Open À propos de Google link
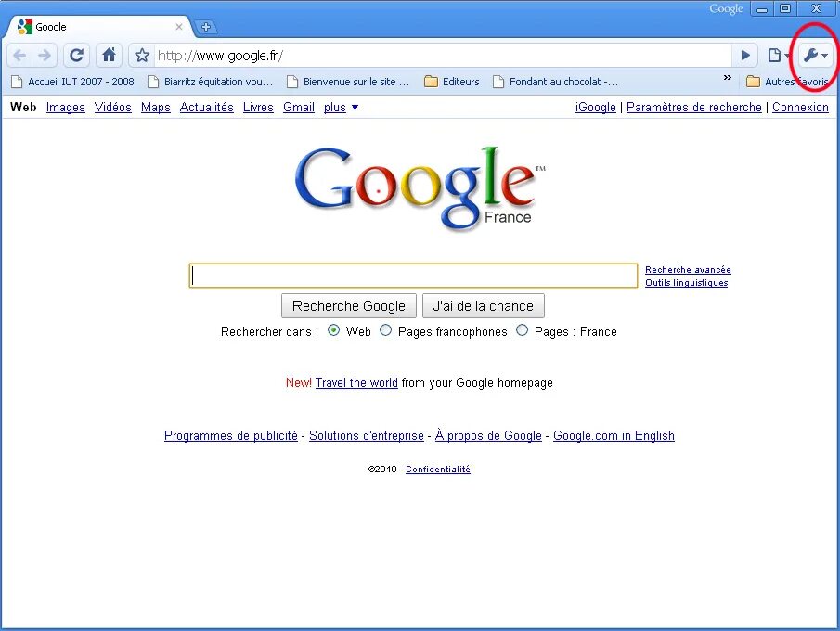The height and width of the screenshot is (631, 840). coord(488,435)
